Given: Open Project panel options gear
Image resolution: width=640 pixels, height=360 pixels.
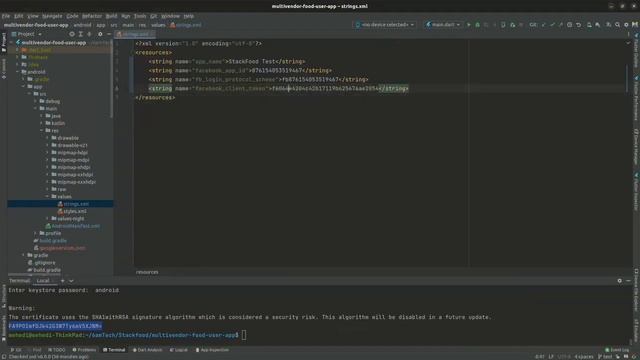Looking at the screenshot, I should pos(100,34).
